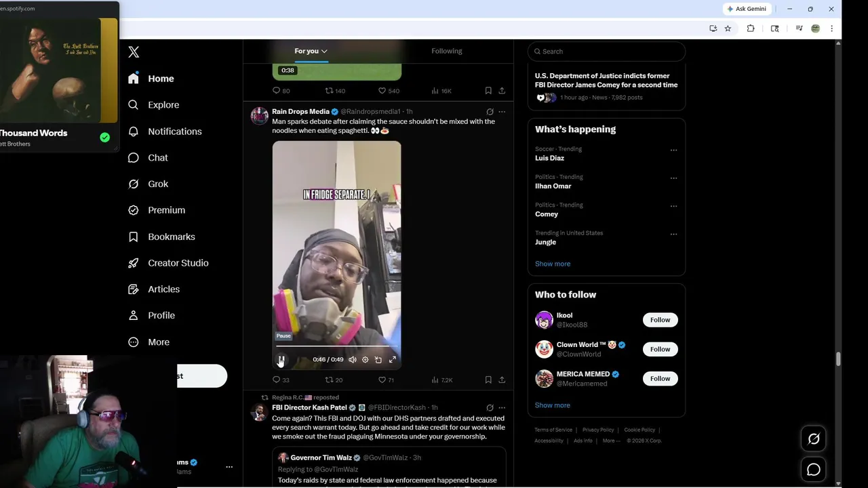The height and width of the screenshot is (488, 868).
Task: Expand the video to fullscreen
Action: coord(392,360)
